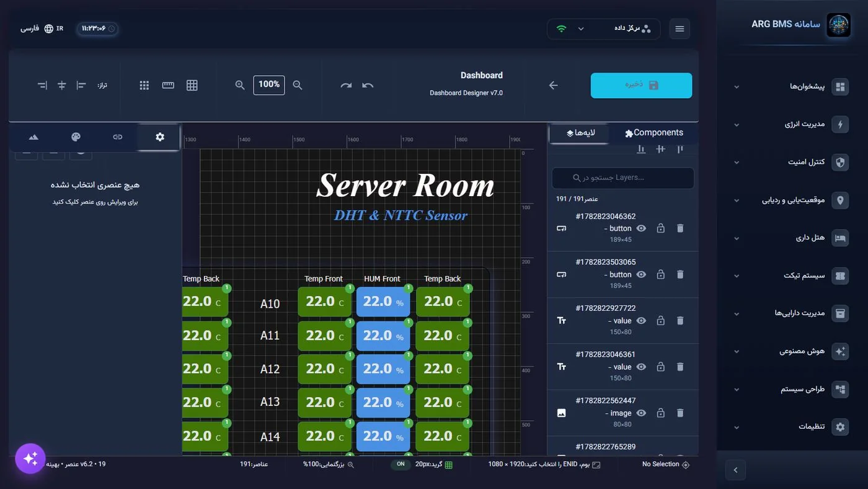Lock the image layer #1782822562447
The width and height of the screenshot is (868, 489).
pyautogui.click(x=660, y=413)
